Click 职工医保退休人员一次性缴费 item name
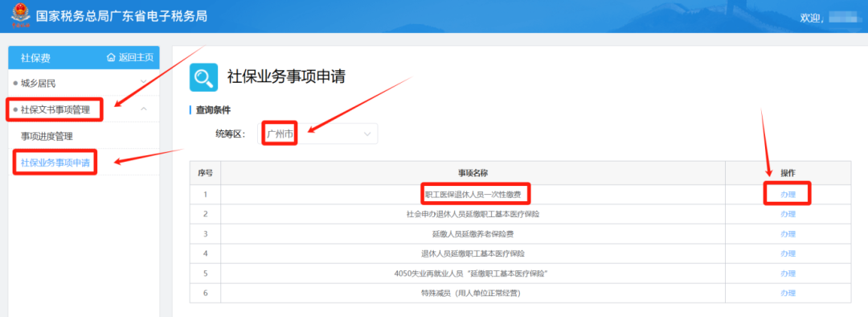The height and width of the screenshot is (317, 868). click(x=473, y=195)
